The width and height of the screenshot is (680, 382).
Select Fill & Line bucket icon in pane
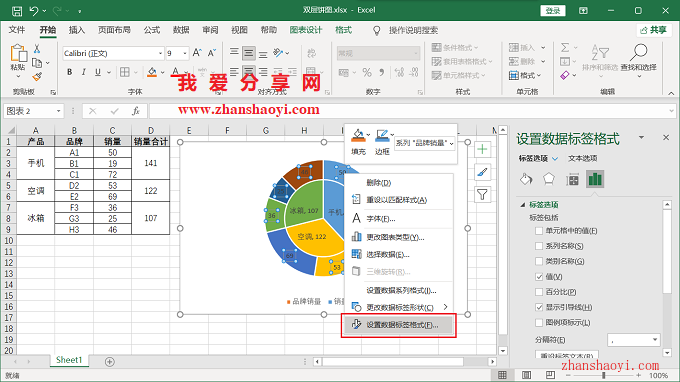click(526, 179)
